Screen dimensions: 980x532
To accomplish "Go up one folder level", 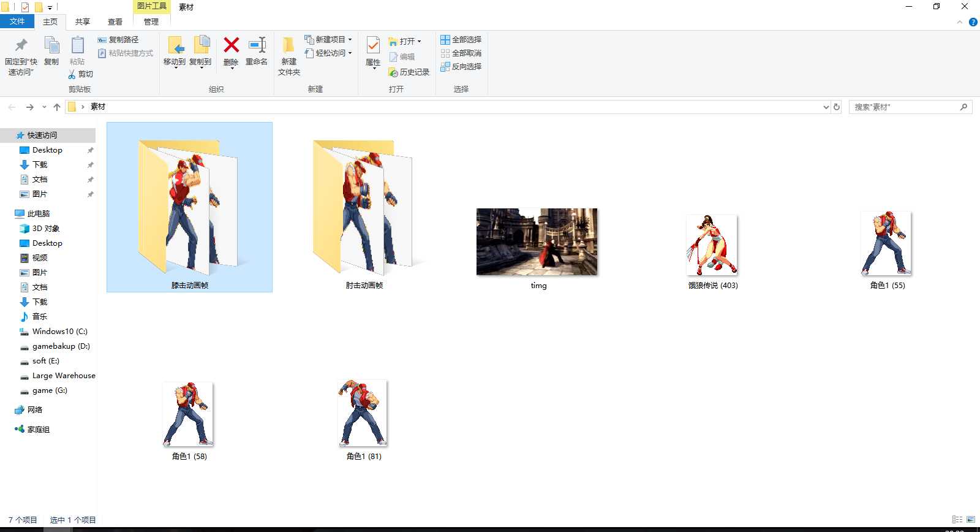I will tap(57, 107).
